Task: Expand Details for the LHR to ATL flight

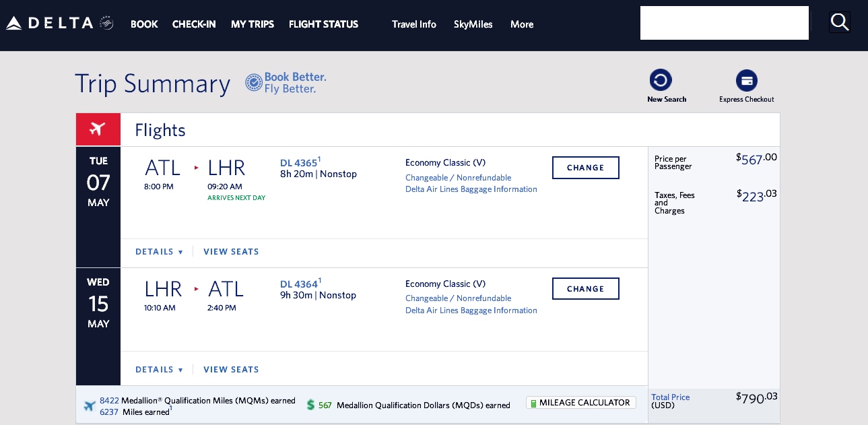Action: (160, 369)
